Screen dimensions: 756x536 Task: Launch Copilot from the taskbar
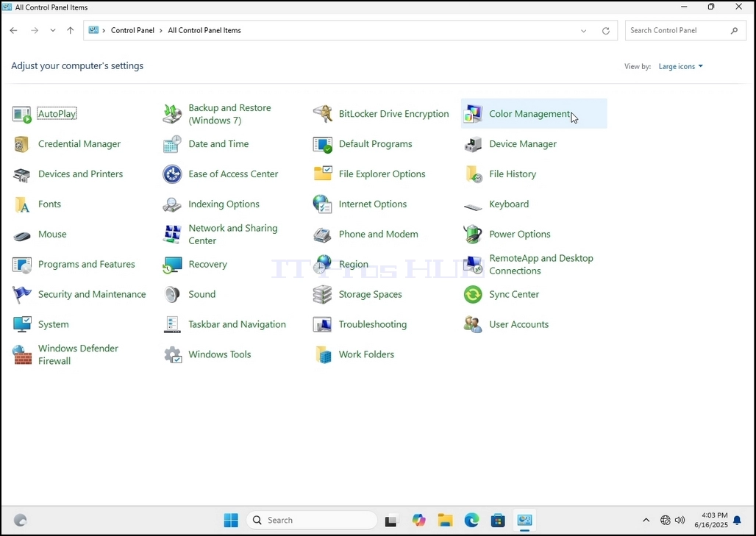(418, 520)
